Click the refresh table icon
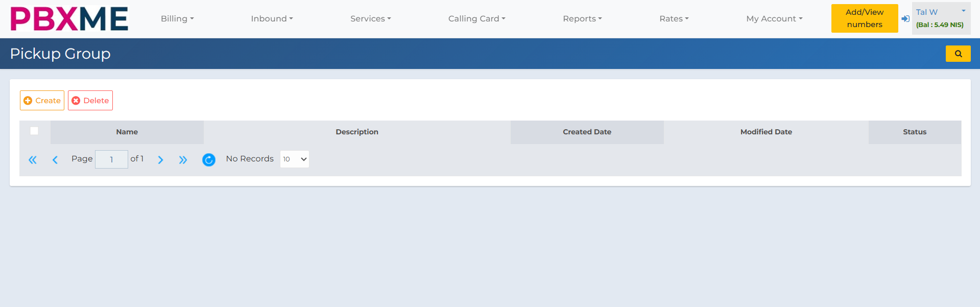980x307 pixels. (x=208, y=160)
